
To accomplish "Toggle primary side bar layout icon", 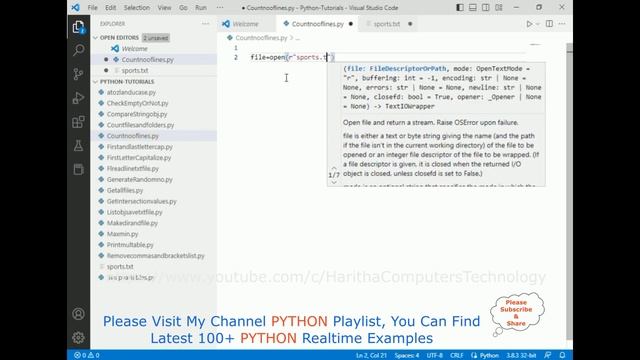I will 460,7.
